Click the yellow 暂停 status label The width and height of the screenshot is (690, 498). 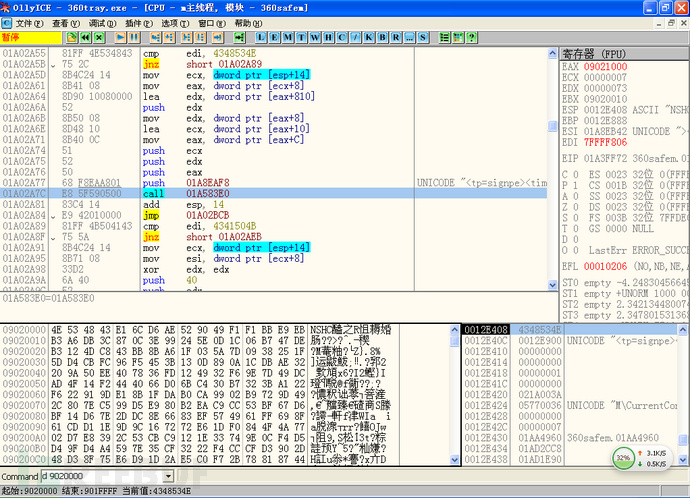coord(31,37)
